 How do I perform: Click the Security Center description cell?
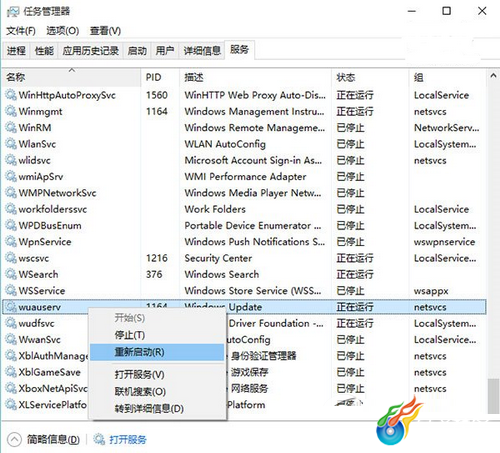tap(218, 258)
